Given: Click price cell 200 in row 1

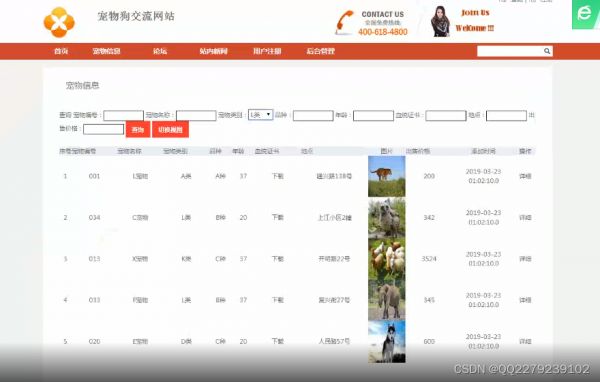Looking at the screenshot, I should click(429, 176).
